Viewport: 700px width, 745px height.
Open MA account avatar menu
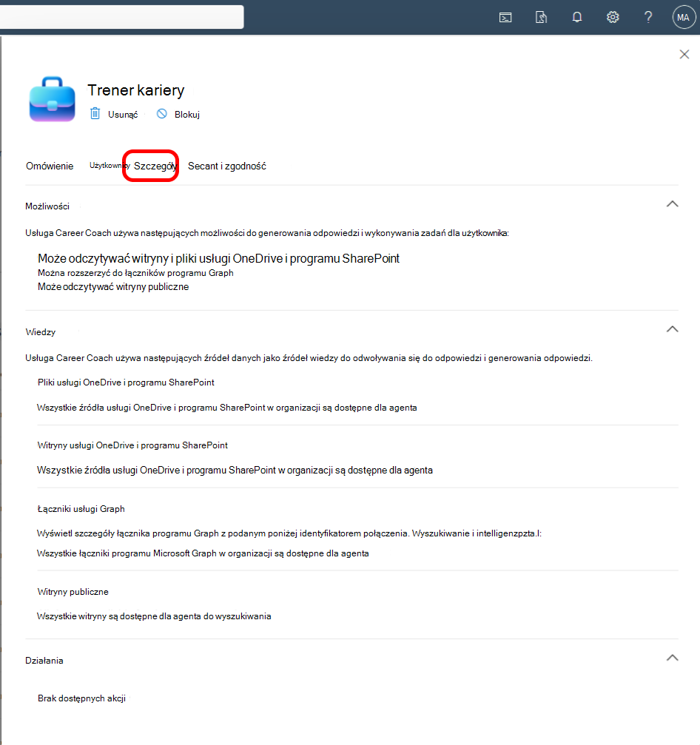click(684, 18)
